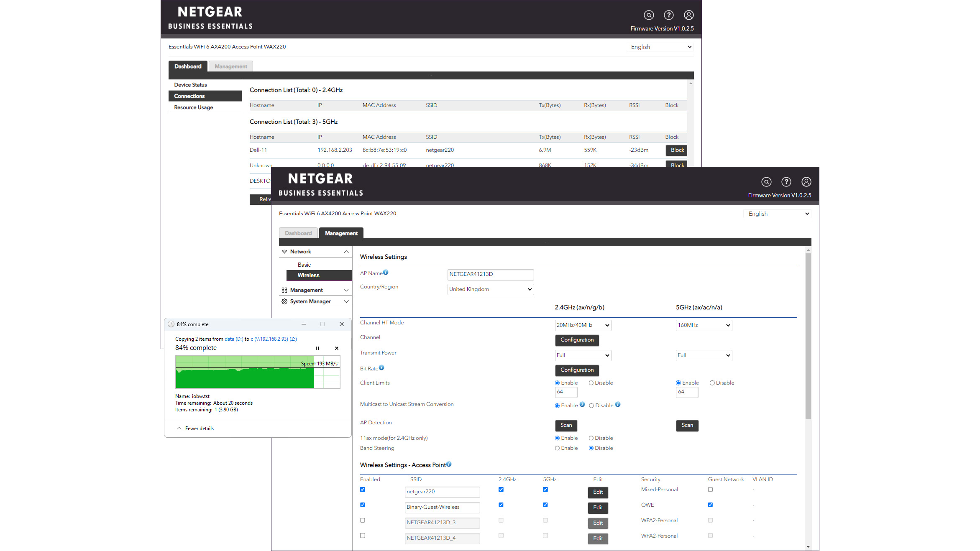Screen dimensions: 980x551
Task: Select Disable for 11ax mode
Action: pos(591,438)
